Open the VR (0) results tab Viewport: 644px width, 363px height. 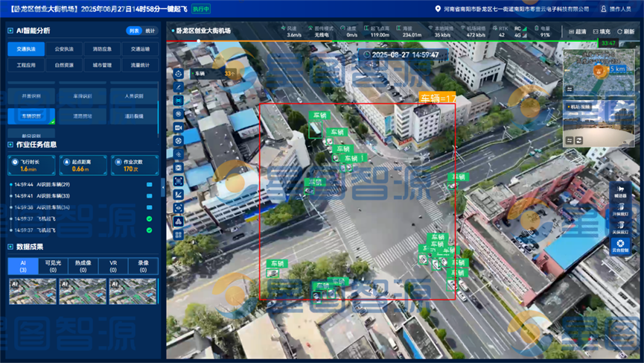click(x=113, y=266)
